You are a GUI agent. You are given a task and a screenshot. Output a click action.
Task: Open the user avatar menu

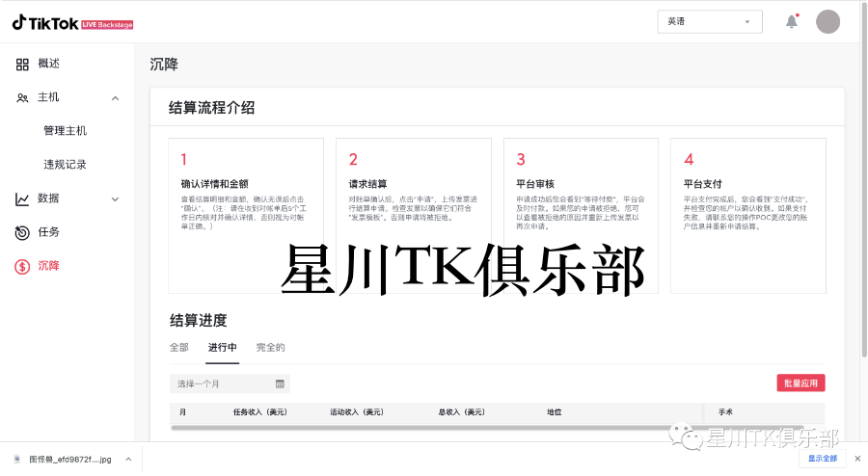pos(827,21)
